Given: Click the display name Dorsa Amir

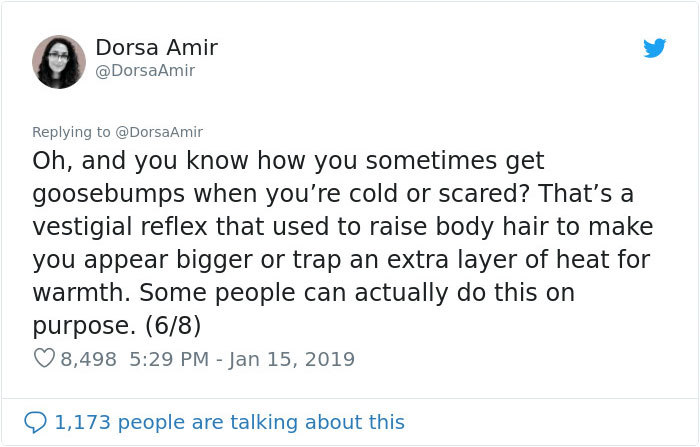Looking at the screenshot, I should tap(156, 47).
